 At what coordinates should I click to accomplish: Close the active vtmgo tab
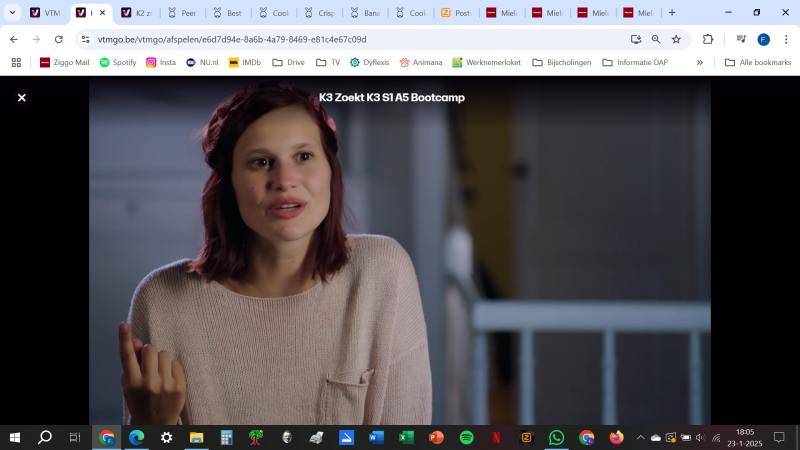click(x=102, y=13)
